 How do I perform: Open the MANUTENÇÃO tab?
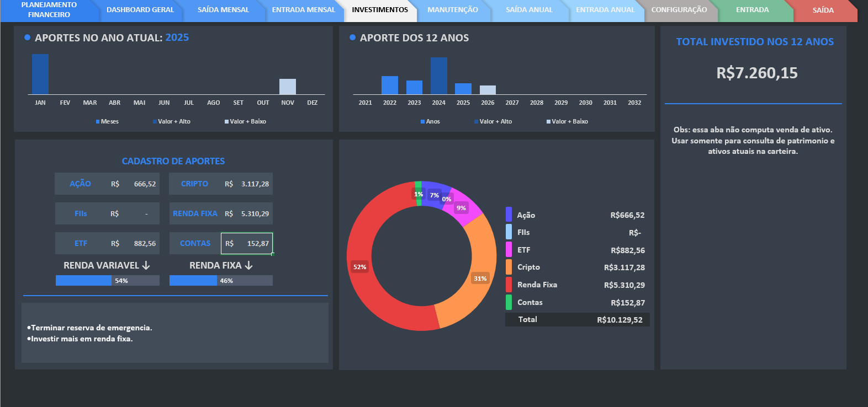tap(453, 10)
